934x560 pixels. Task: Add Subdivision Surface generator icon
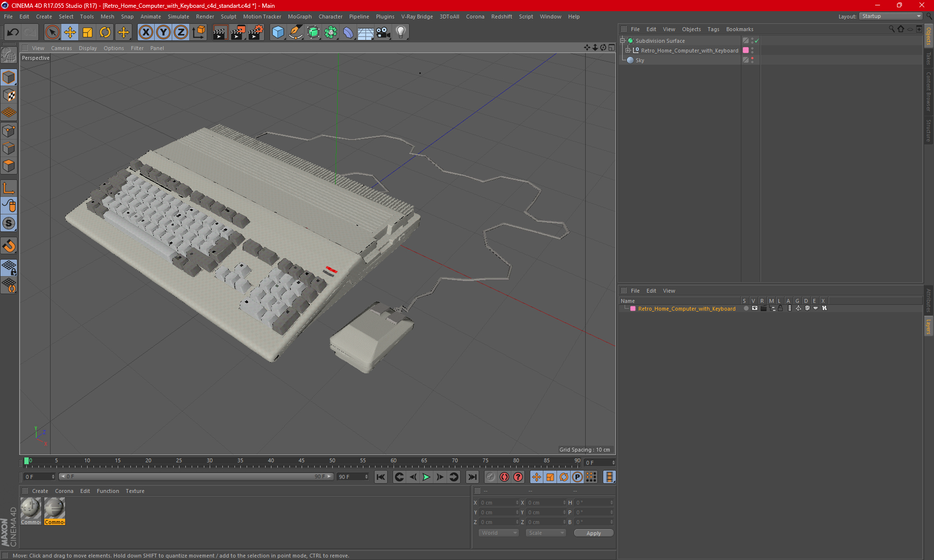pyautogui.click(x=313, y=32)
